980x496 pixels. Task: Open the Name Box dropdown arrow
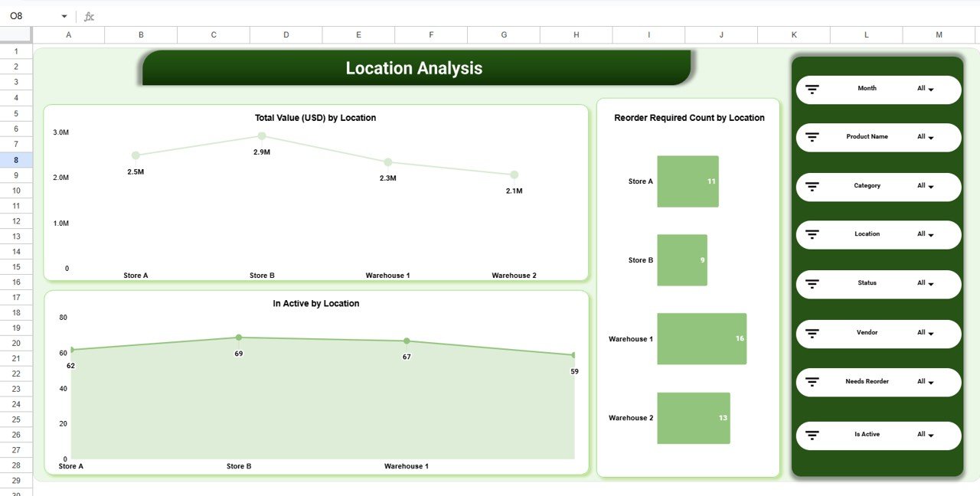click(64, 15)
